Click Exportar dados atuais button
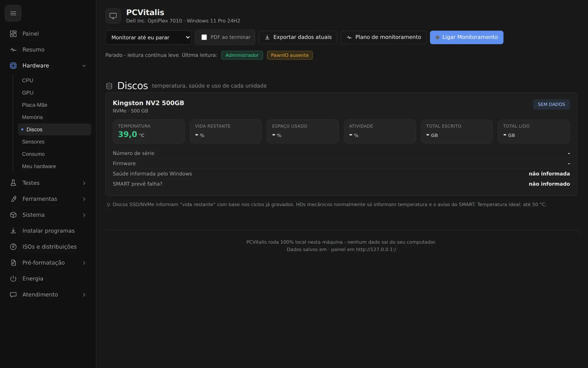This screenshot has width=588, height=368. point(298,37)
